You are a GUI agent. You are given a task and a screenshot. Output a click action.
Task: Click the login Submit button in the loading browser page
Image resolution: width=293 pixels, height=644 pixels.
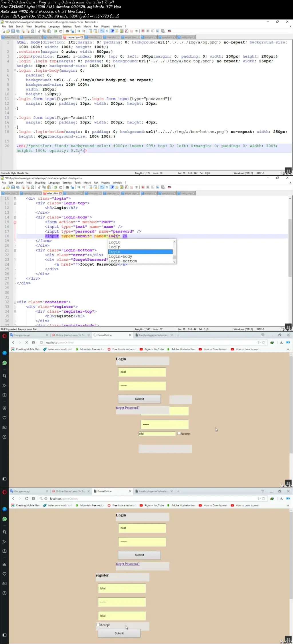139,399
